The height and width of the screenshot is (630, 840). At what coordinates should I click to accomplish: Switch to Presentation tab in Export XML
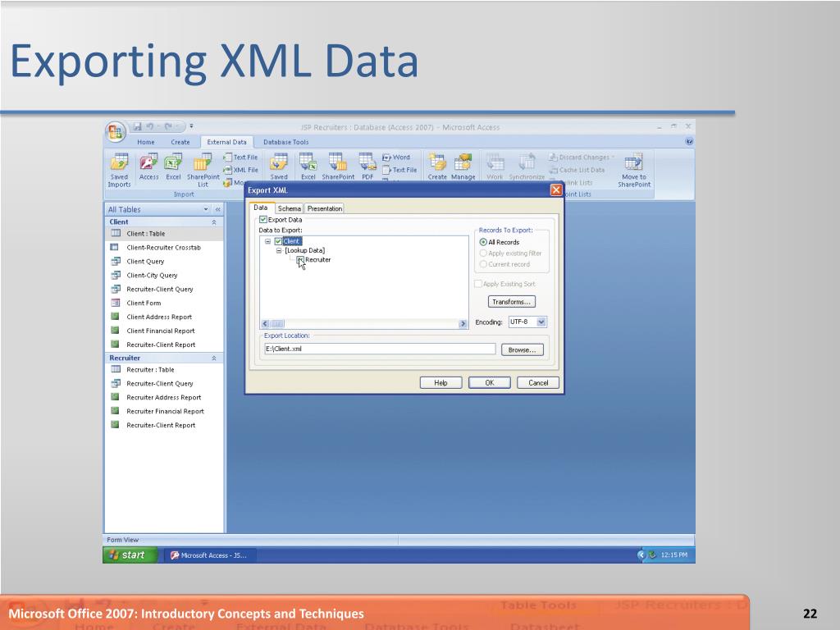click(x=325, y=208)
